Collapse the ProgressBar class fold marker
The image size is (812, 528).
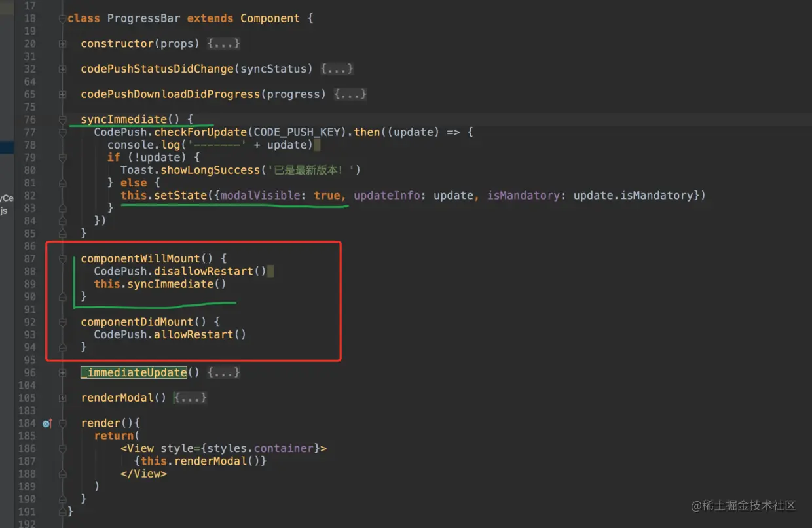pos(62,18)
